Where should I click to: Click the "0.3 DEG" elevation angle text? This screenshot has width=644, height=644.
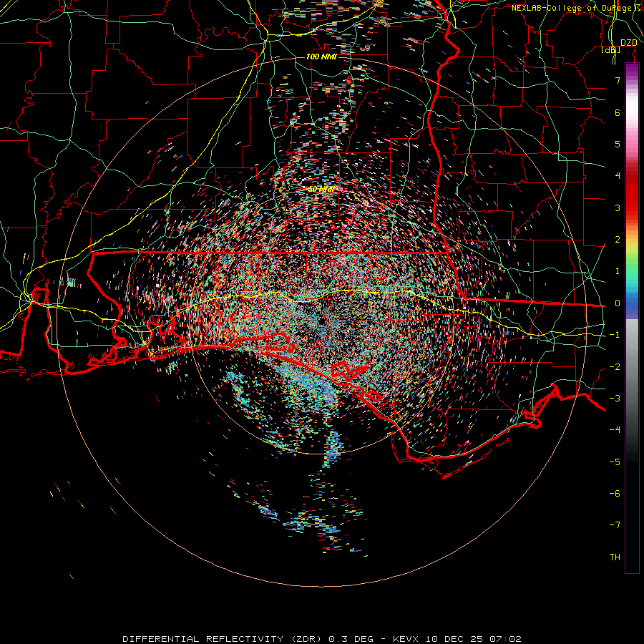click(x=351, y=639)
